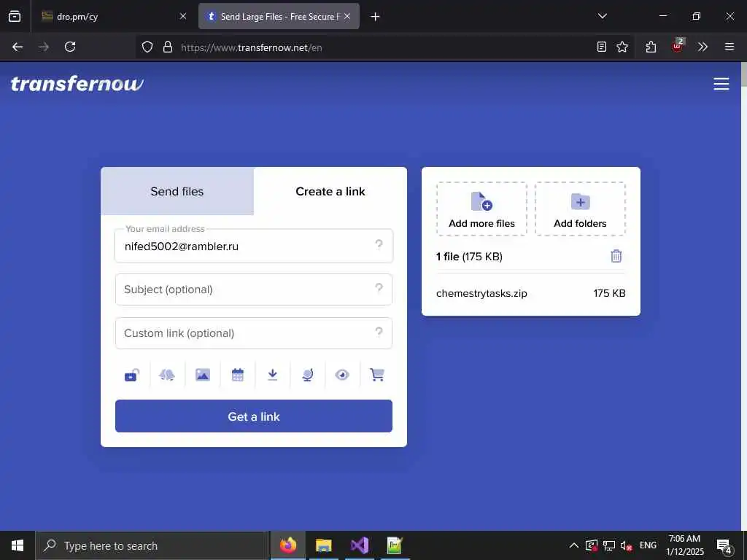This screenshot has width=747, height=560.
Task: Reload the current page
Action: click(x=70, y=47)
